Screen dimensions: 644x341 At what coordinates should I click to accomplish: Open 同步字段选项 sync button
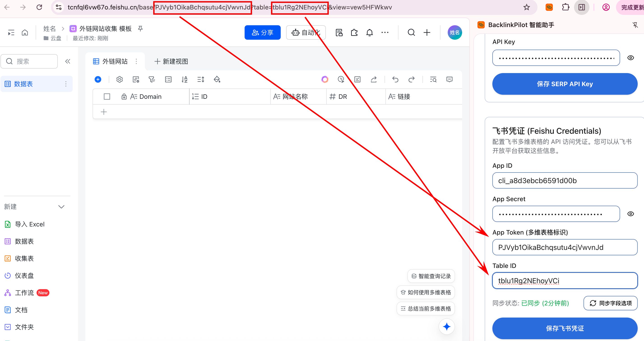(611, 303)
